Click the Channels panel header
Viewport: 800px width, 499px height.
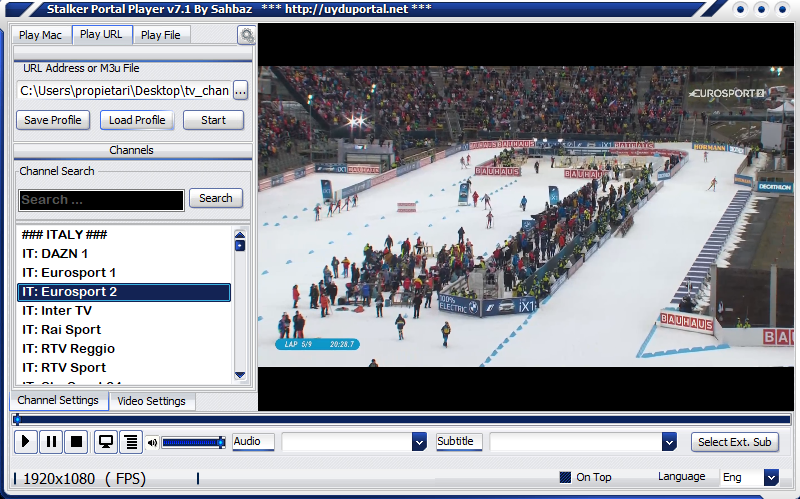(133, 150)
